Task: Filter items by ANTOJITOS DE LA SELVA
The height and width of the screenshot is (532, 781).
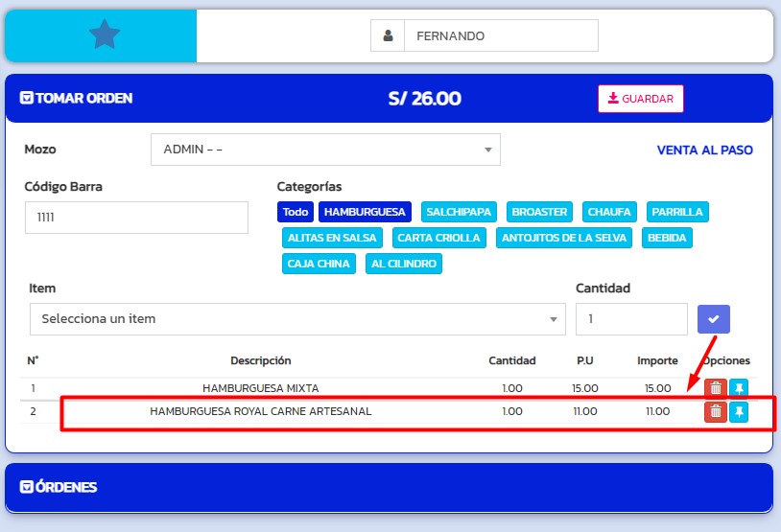Action: click(563, 238)
